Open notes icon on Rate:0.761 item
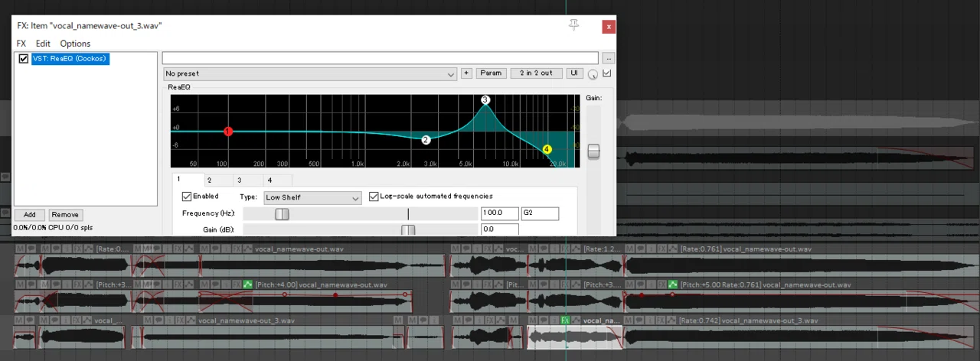This screenshot has width=980, height=361. pos(640,249)
